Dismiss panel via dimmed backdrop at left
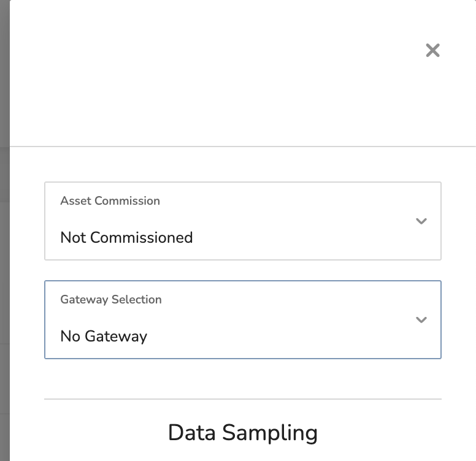 [x=4, y=230]
